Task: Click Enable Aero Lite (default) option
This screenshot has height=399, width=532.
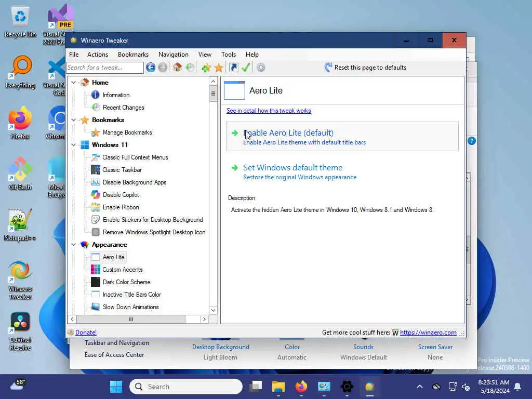Action: tap(342, 137)
